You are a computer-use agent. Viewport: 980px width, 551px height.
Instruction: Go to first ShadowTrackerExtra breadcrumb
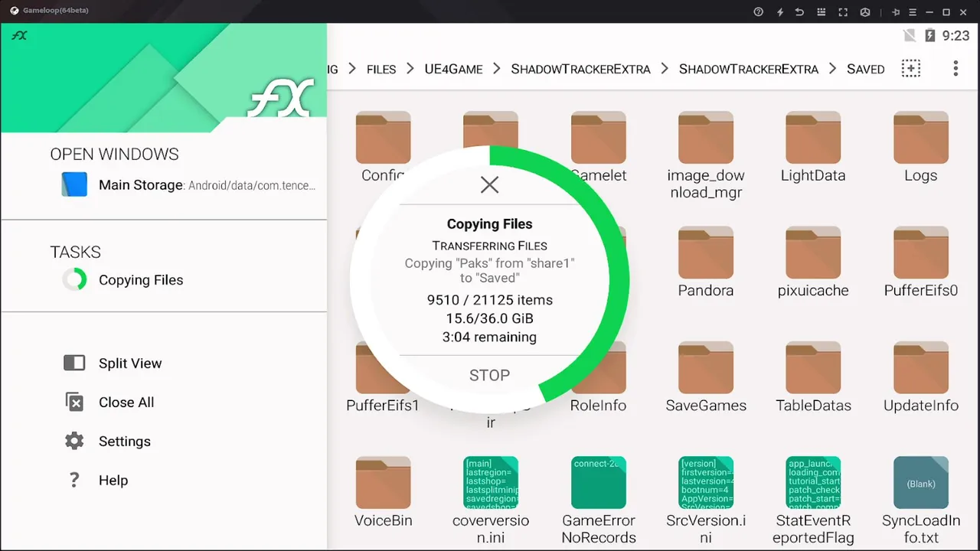(x=580, y=69)
